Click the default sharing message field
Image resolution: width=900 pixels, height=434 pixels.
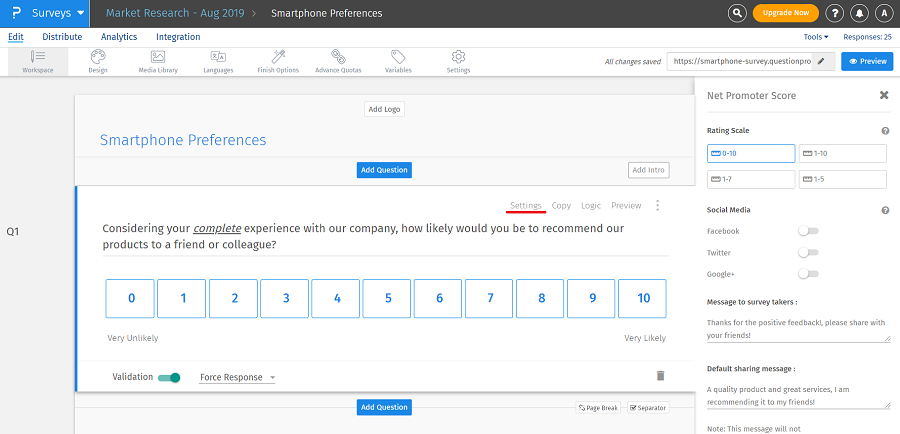pyautogui.click(x=797, y=395)
